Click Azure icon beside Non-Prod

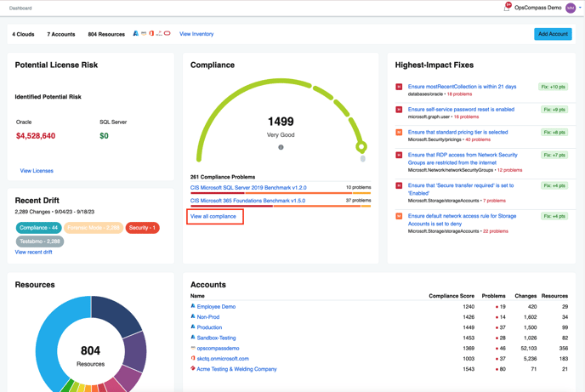coord(193,316)
